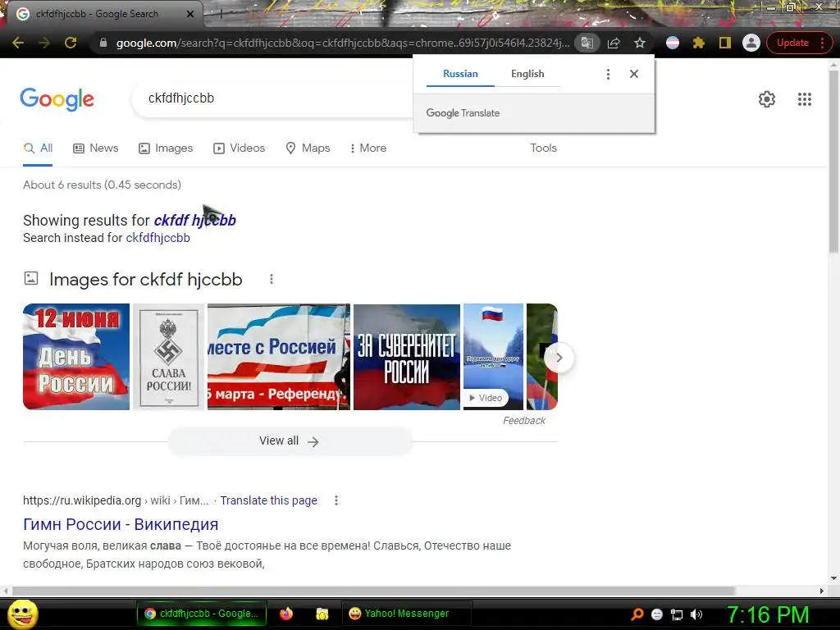View the padlock site information
This screenshot has width=840, height=630.
[x=103, y=43]
